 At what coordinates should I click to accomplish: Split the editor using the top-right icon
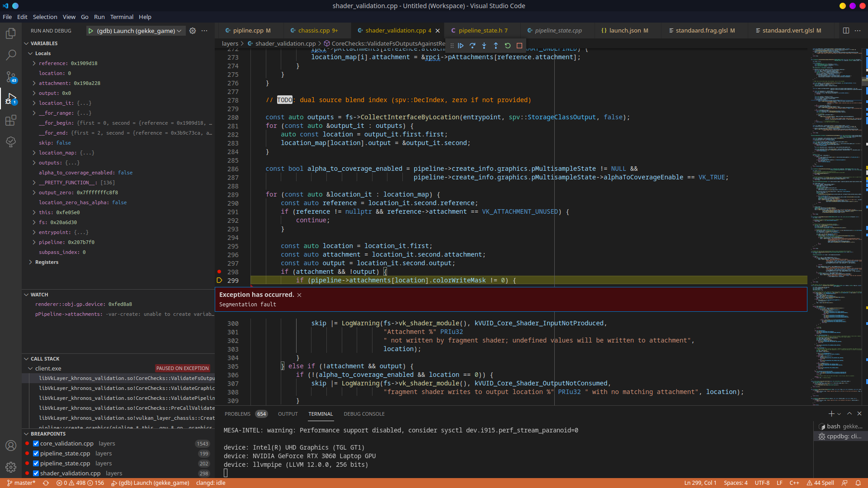pos(846,30)
